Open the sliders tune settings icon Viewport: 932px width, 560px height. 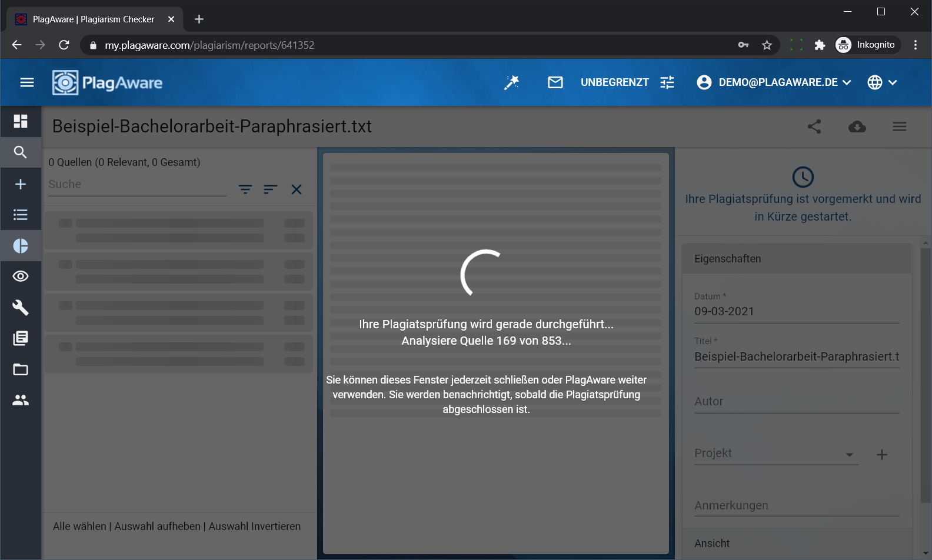coord(667,82)
